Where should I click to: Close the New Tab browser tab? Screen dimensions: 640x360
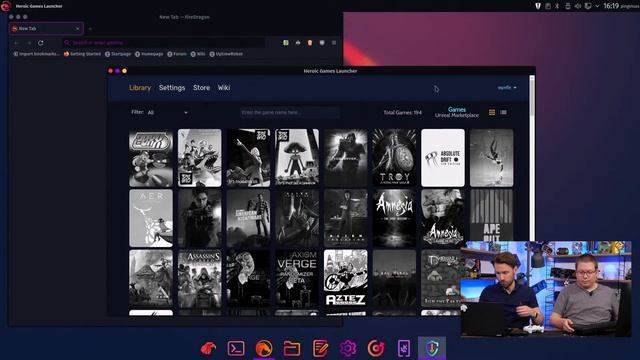pos(78,29)
